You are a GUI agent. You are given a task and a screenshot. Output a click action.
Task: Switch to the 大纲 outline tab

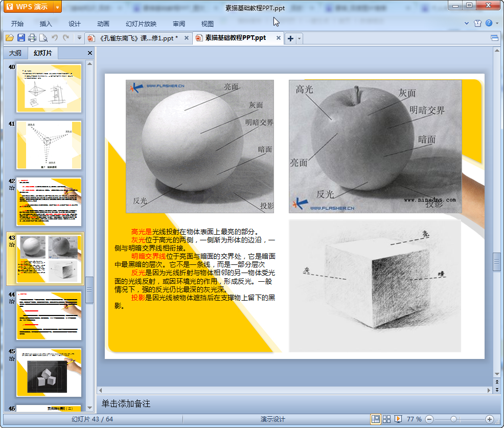15,53
